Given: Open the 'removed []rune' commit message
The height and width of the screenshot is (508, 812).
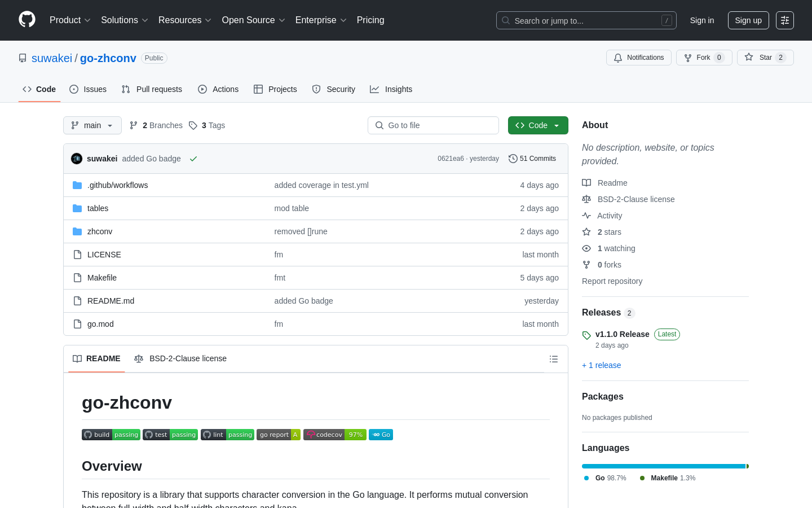Looking at the screenshot, I should (x=301, y=231).
